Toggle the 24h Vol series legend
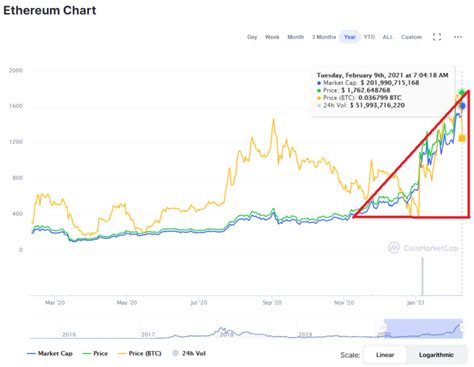Screen dimensions: 474x367 pyautogui.click(x=189, y=353)
